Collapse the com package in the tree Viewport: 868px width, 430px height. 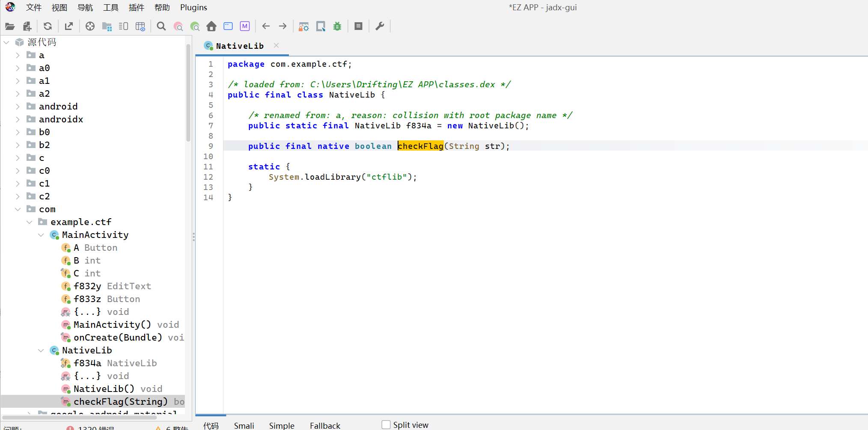click(18, 209)
